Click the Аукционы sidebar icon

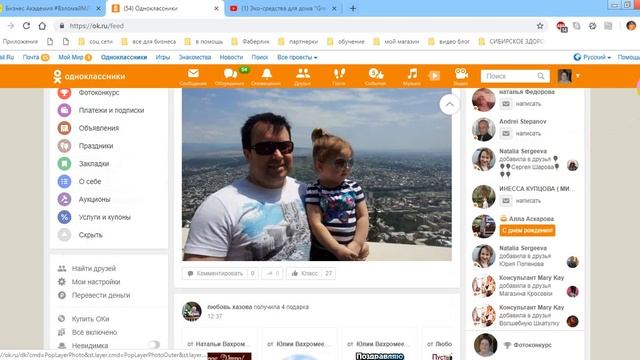pyautogui.click(x=64, y=199)
